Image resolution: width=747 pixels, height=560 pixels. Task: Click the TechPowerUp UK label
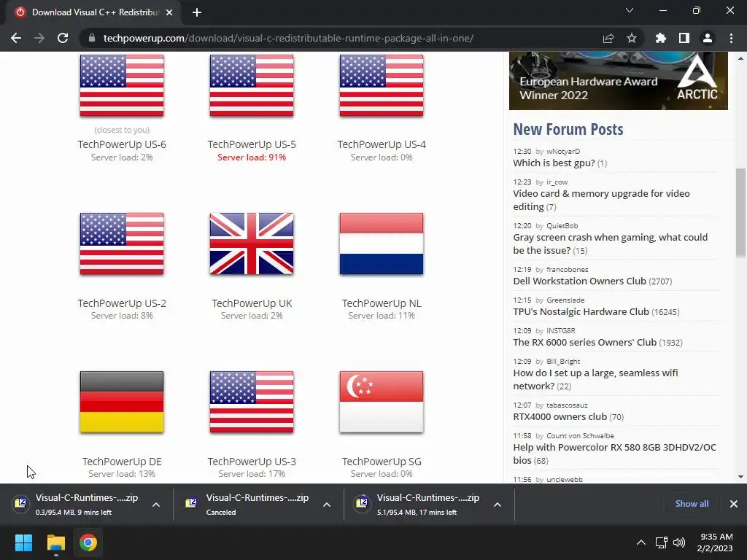(252, 303)
